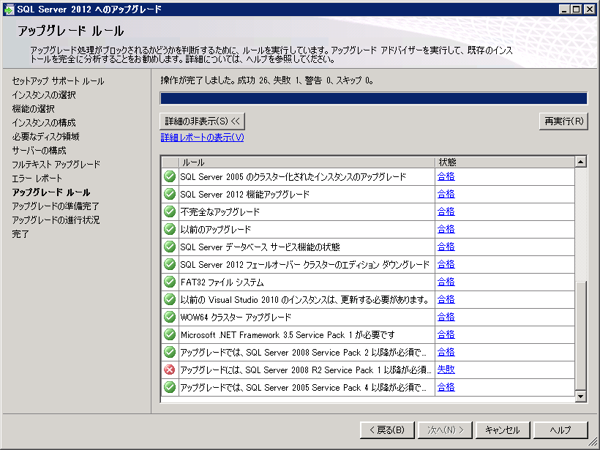Click rule text '不完全なアップグレード'
This screenshot has height=450, width=600.
(220, 212)
